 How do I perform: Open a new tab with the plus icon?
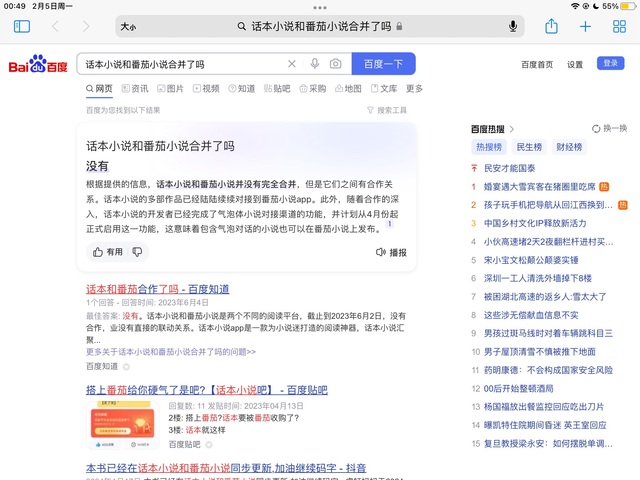(585, 27)
